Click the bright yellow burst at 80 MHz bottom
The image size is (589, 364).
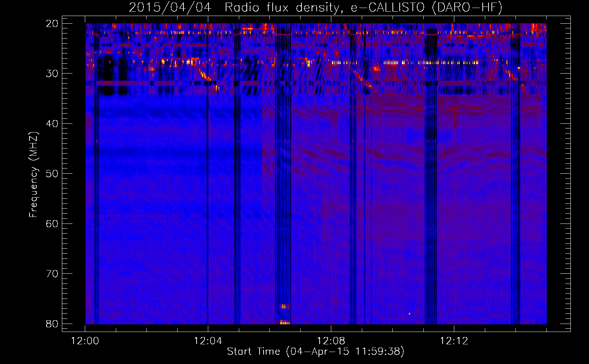pyautogui.click(x=285, y=322)
